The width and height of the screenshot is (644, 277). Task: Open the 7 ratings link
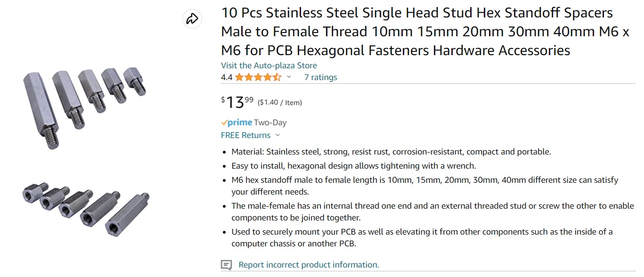pyautogui.click(x=320, y=77)
